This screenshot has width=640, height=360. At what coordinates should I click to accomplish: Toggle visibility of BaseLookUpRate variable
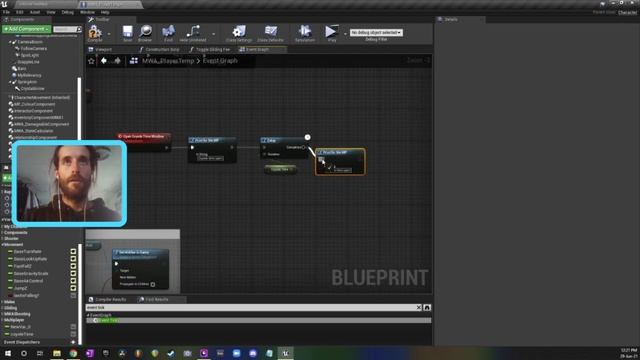[73, 259]
